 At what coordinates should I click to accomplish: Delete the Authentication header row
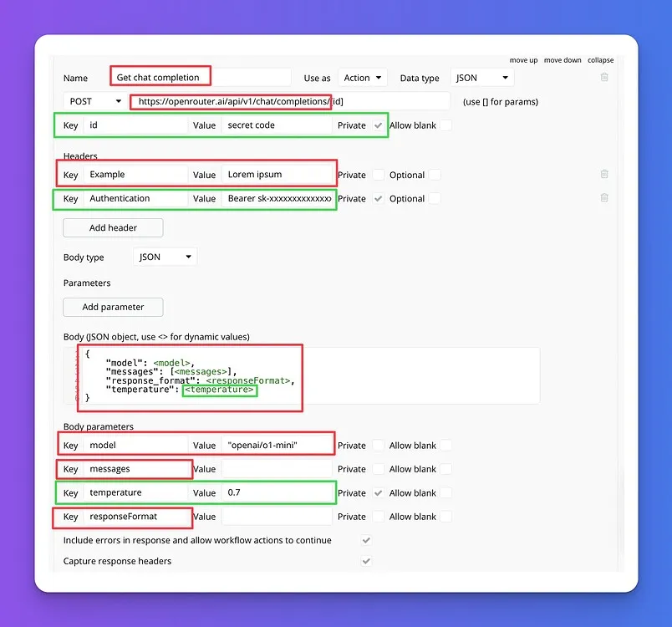pyautogui.click(x=604, y=197)
